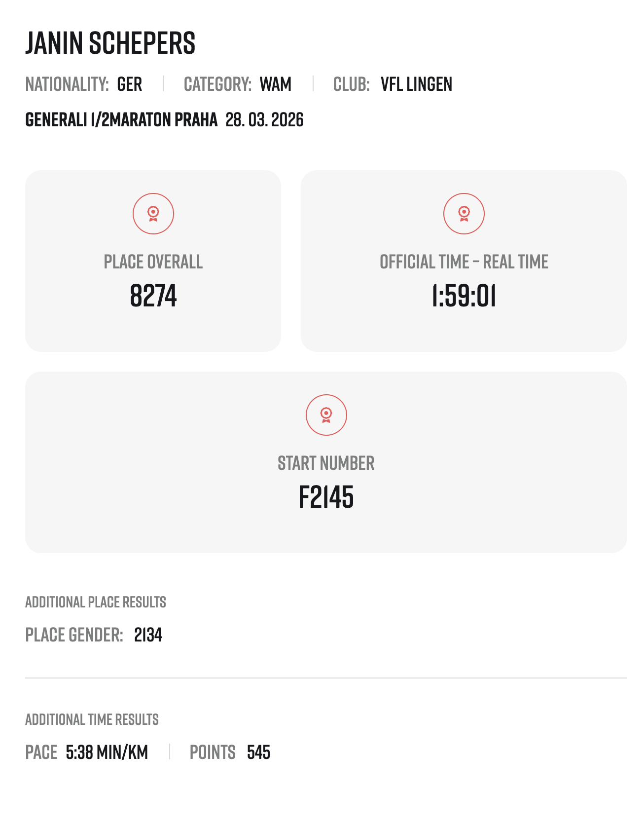Click the points value 545

pos(258,753)
